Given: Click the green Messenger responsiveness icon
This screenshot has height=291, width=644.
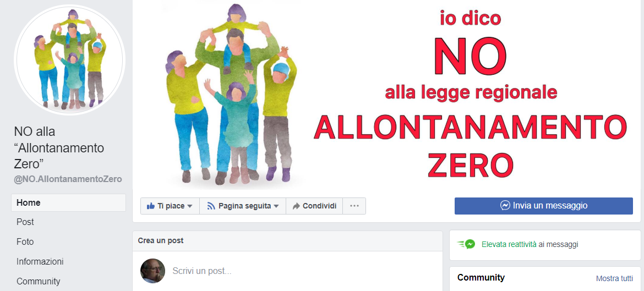Looking at the screenshot, I should tap(466, 244).
